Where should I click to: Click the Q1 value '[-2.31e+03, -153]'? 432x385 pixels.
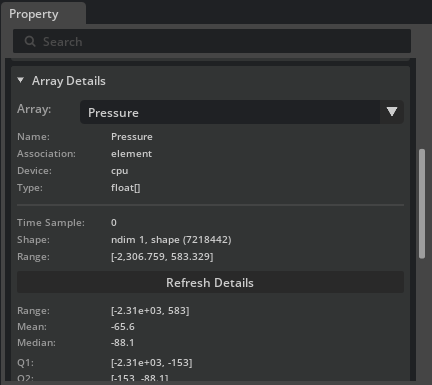pos(152,363)
